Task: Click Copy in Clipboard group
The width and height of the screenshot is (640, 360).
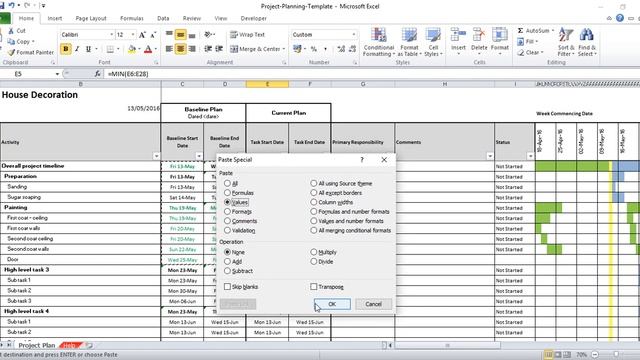Action: pos(20,42)
